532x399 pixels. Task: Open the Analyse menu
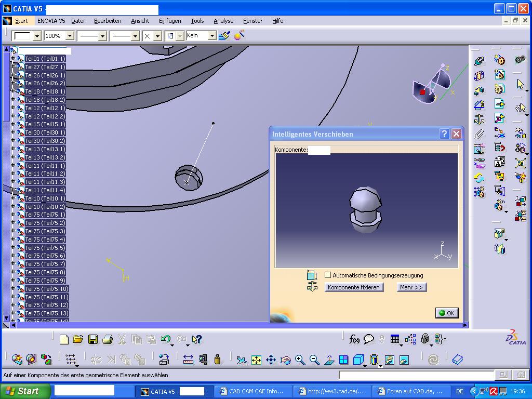223,21
